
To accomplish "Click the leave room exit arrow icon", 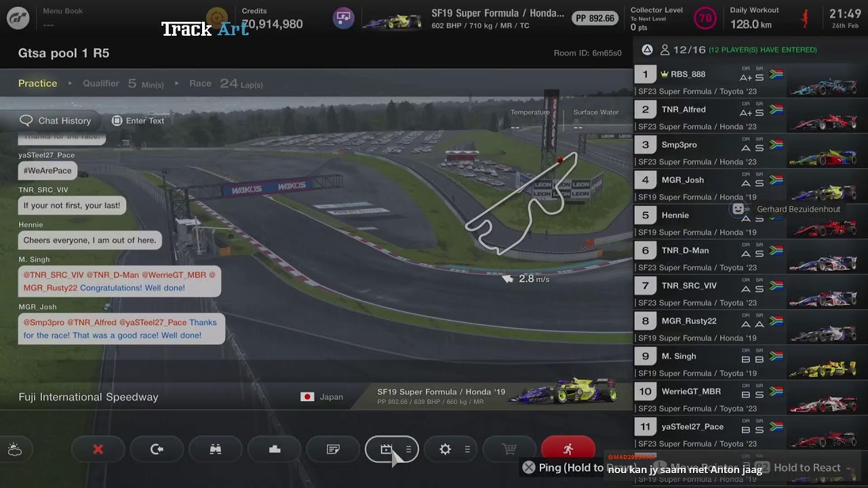I will click(157, 449).
